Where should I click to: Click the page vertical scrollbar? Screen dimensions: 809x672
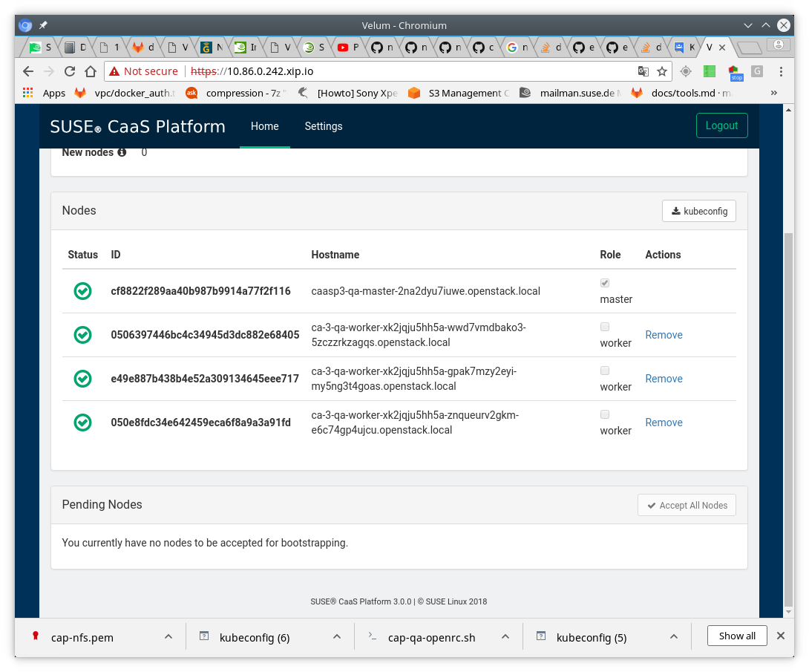788,419
